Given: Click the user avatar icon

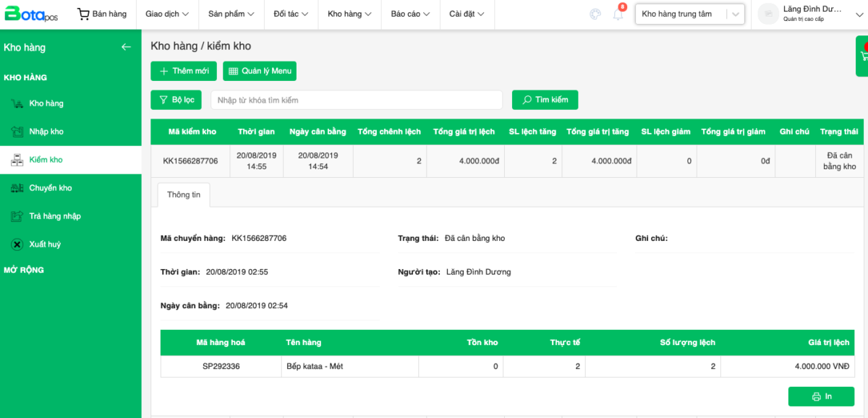Looking at the screenshot, I should click(767, 14).
